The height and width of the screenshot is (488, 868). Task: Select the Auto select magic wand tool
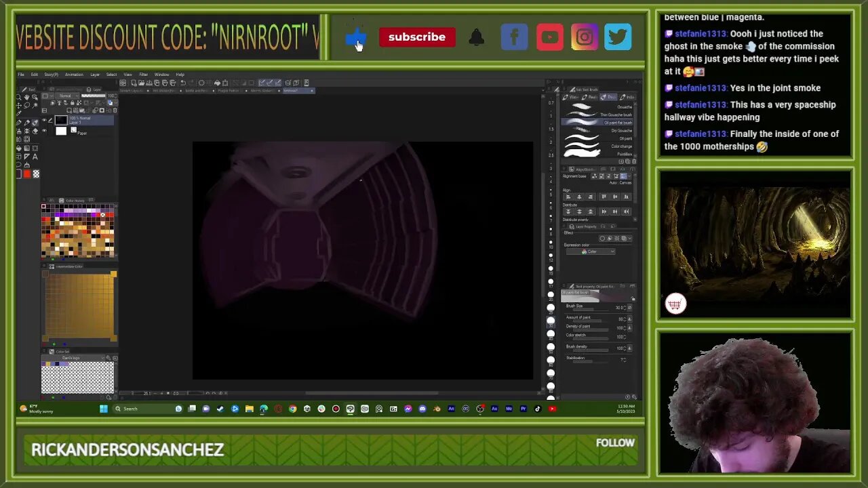(35, 106)
